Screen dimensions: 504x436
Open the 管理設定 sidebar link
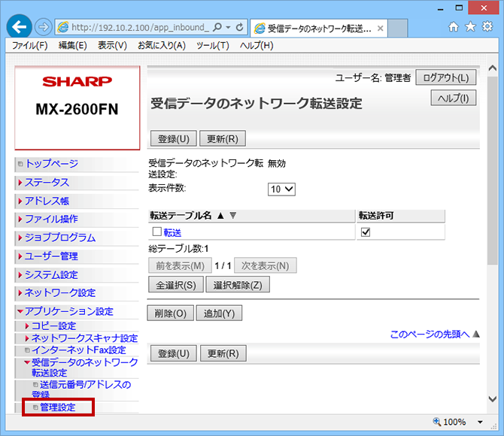click(57, 407)
